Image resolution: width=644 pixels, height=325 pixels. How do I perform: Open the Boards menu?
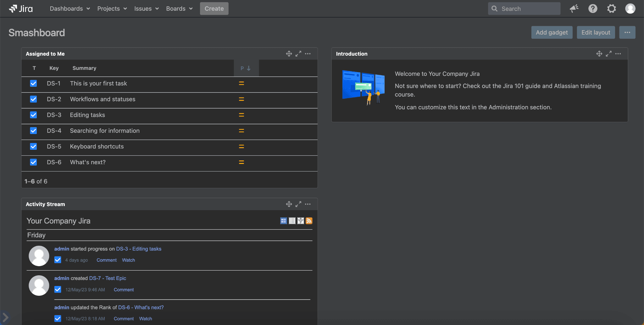pos(179,8)
